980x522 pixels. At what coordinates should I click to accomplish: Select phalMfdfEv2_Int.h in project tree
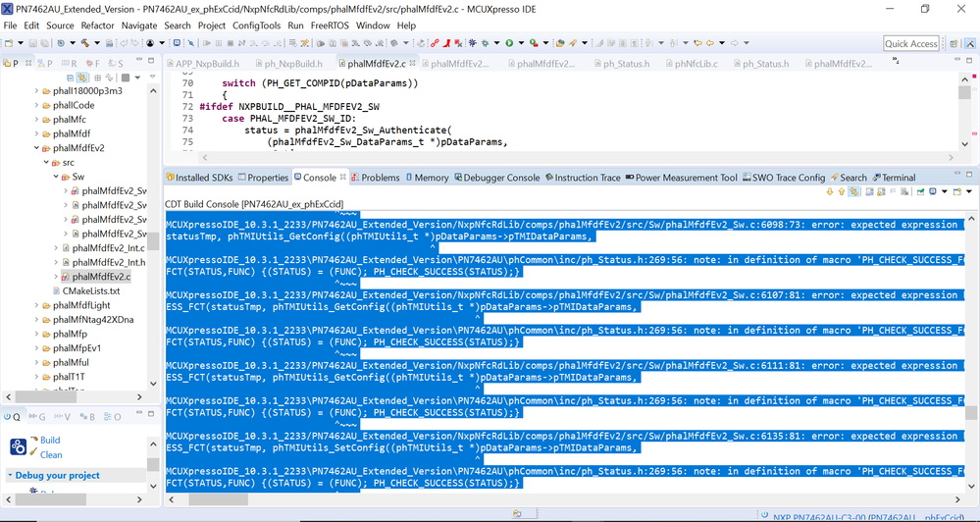[109, 262]
